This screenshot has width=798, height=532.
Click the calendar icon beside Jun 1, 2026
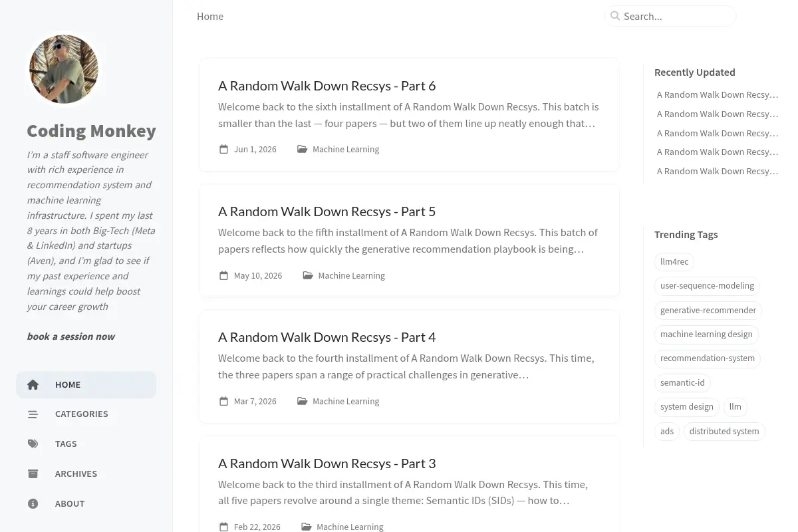[224, 149]
